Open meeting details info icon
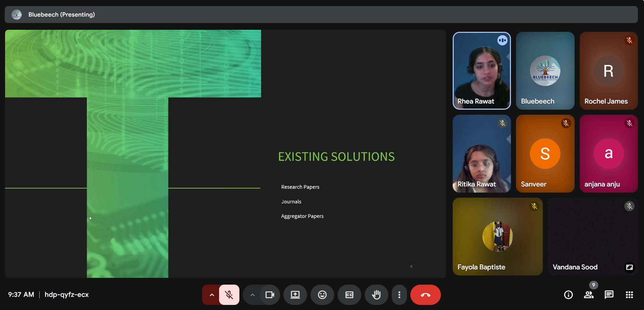Image resolution: width=644 pixels, height=310 pixels. point(568,295)
